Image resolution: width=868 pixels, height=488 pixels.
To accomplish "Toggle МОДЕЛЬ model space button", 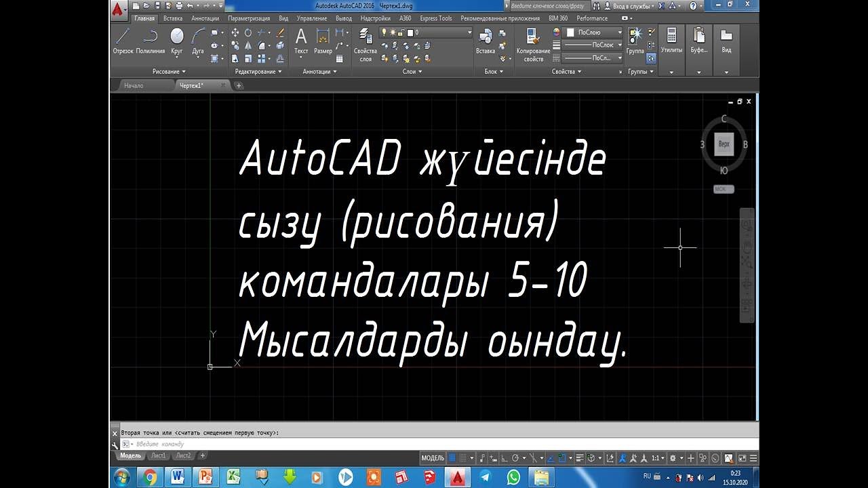I will click(x=433, y=457).
